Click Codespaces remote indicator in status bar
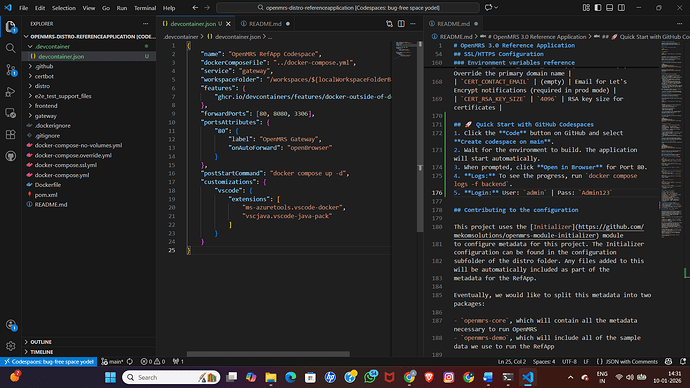This screenshot has height=388, width=690. (x=48, y=362)
